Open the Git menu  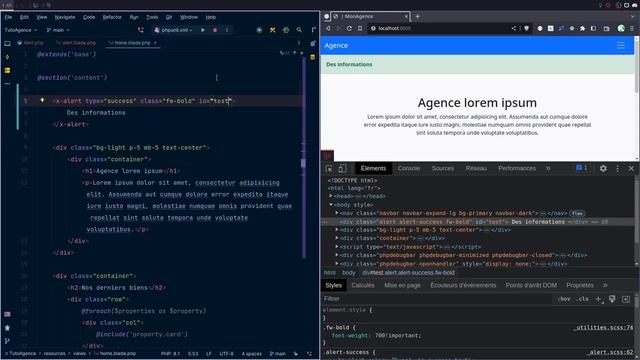coord(169,17)
